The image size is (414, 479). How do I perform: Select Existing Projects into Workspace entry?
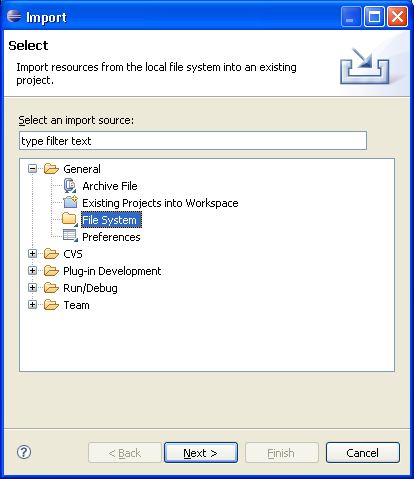[x=160, y=203]
